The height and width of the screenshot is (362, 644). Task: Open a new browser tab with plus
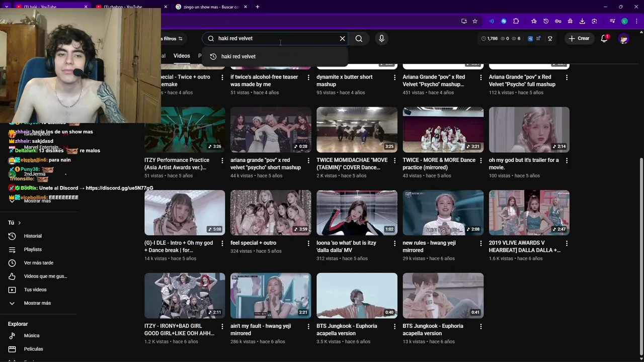pos(258,7)
